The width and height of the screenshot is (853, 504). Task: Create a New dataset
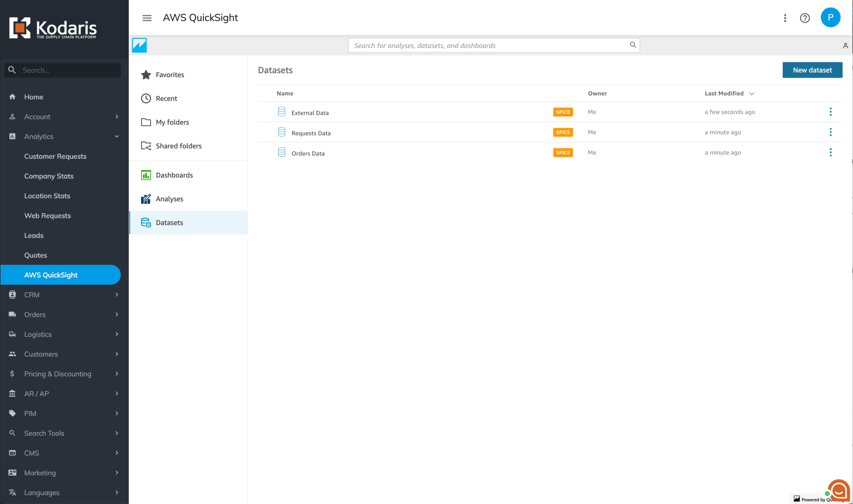point(812,70)
